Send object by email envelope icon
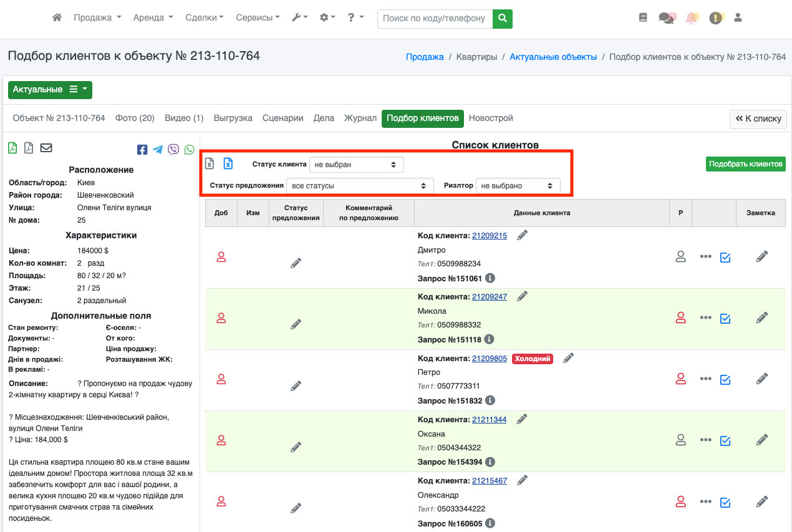 click(x=46, y=148)
